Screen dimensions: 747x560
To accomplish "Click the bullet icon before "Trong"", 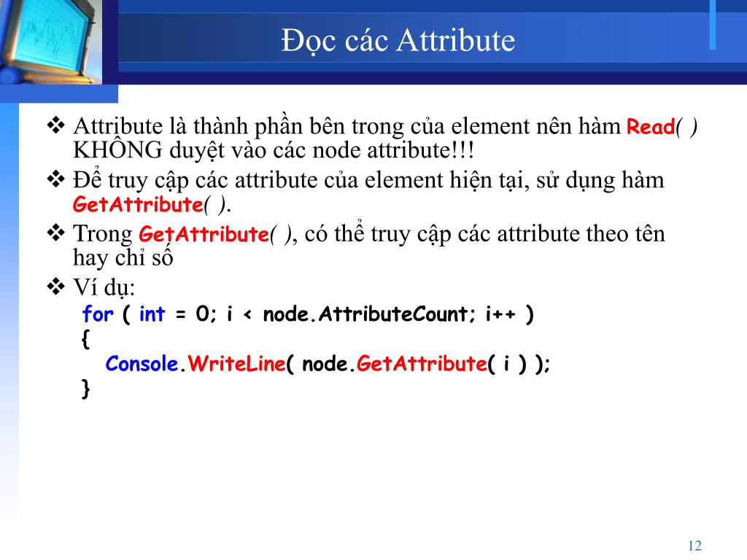I will point(55,233).
